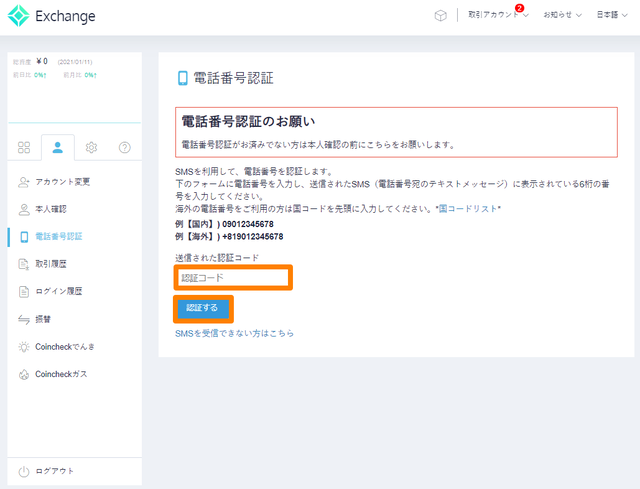Open the 国コードリスト link
Viewport: 640px width, 489px height.
click(x=468, y=209)
